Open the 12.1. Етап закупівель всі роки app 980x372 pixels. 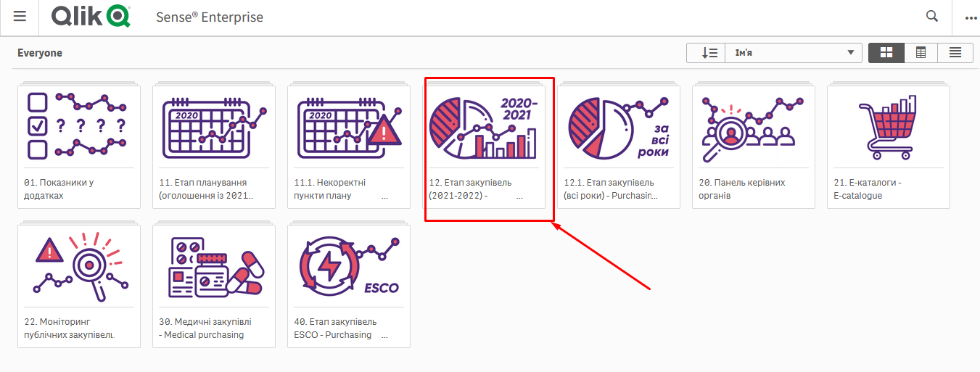(x=619, y=146)
